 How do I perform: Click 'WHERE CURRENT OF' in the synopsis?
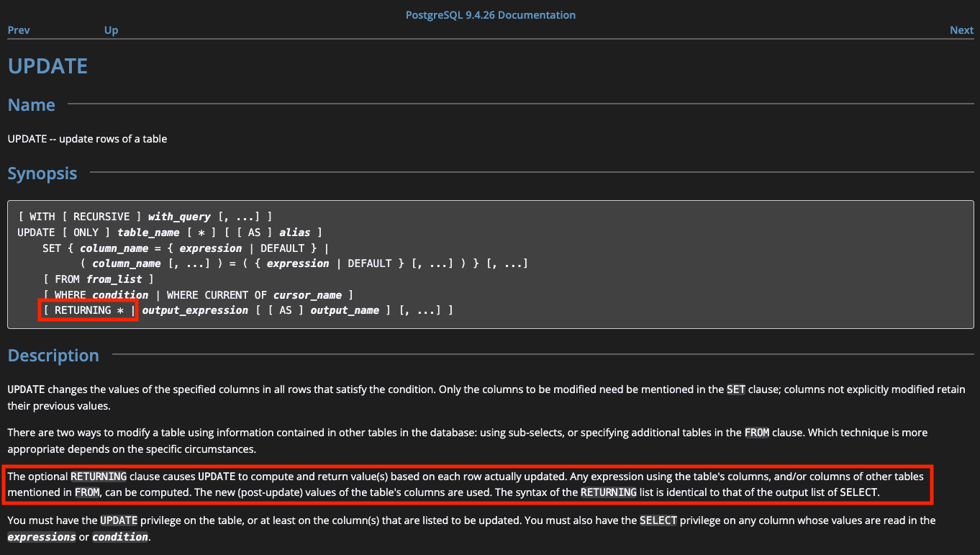click(217, 295)
